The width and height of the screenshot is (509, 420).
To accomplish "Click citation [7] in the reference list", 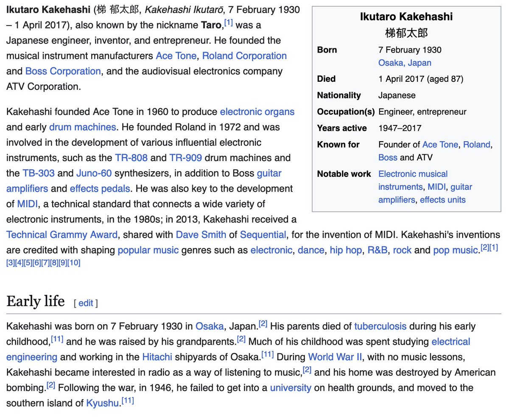I will pyautogui.click(x=45, y=263).
